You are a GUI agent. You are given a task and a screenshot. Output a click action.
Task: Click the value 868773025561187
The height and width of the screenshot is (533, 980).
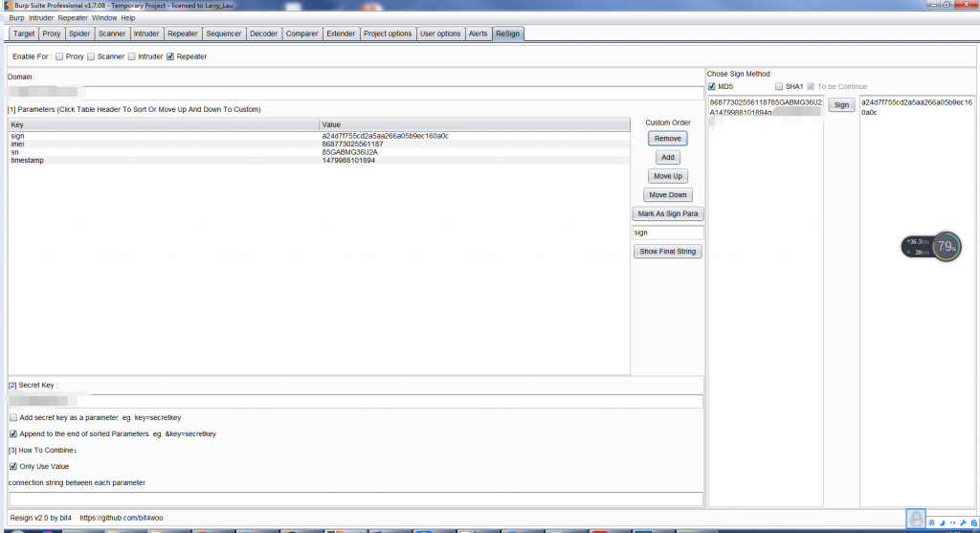[352, 144]
